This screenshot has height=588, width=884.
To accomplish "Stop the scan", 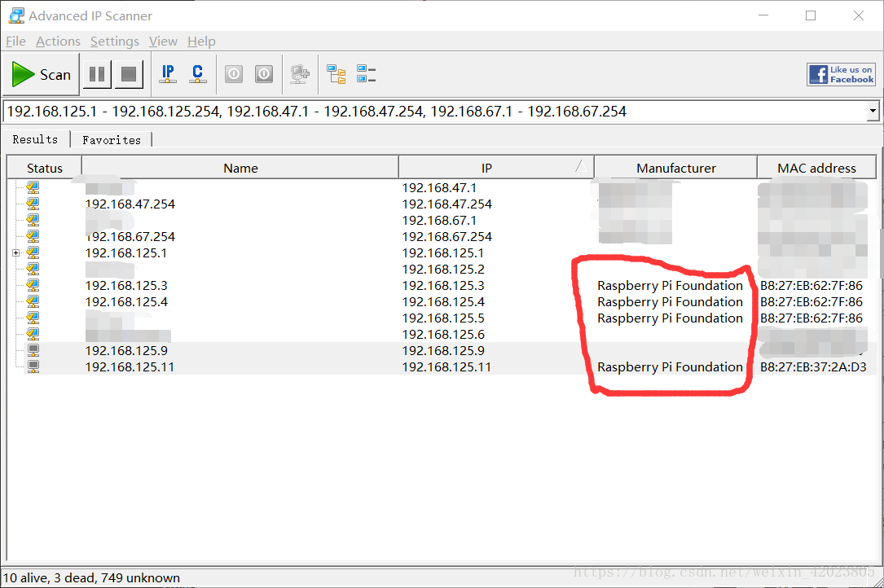I will tap(129, 74).
